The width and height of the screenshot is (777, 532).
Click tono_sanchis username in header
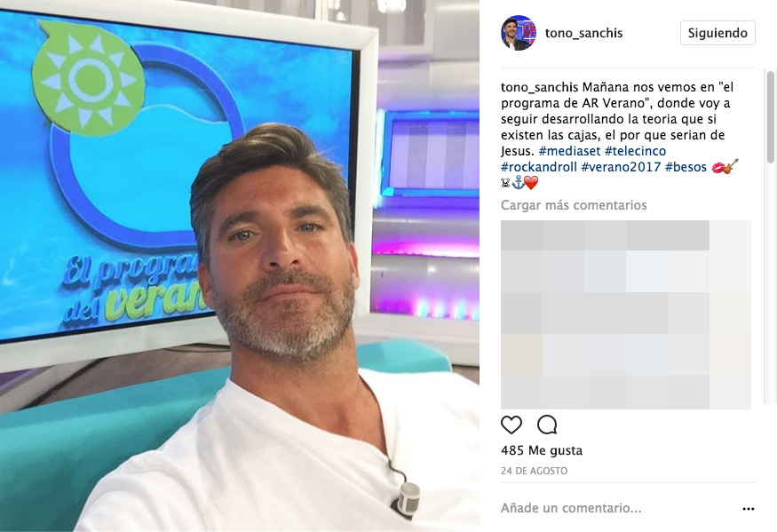(x=583, y=33)
